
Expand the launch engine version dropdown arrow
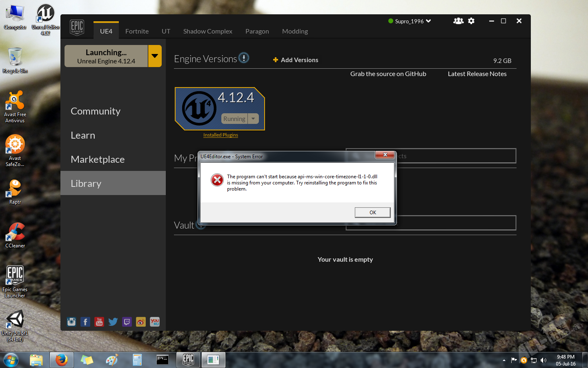155,56
